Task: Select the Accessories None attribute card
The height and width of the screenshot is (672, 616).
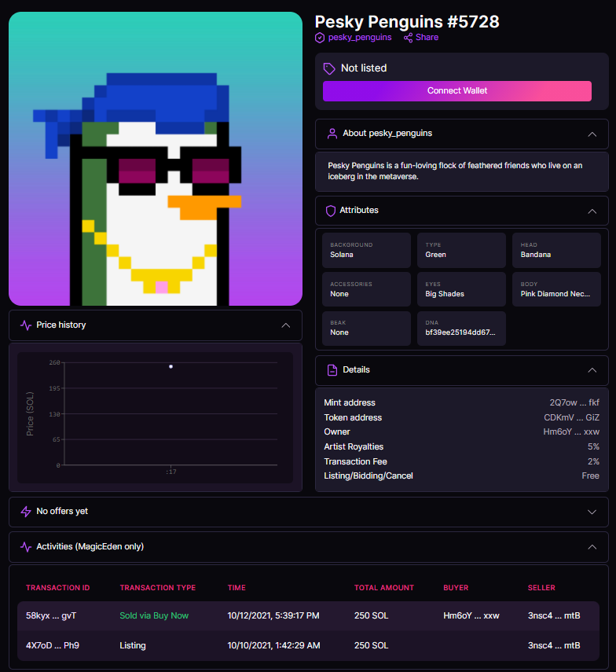Action: [x=366, y=289]
